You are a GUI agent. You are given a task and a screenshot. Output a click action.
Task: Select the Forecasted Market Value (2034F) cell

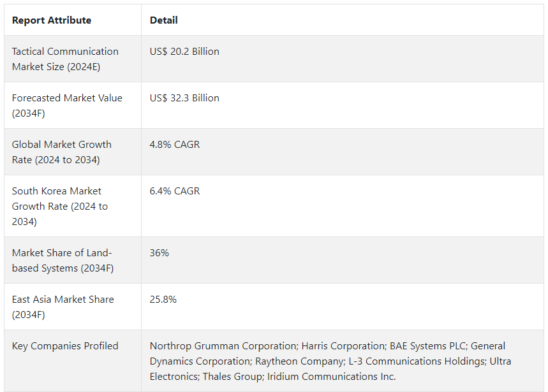coord(67,105)
